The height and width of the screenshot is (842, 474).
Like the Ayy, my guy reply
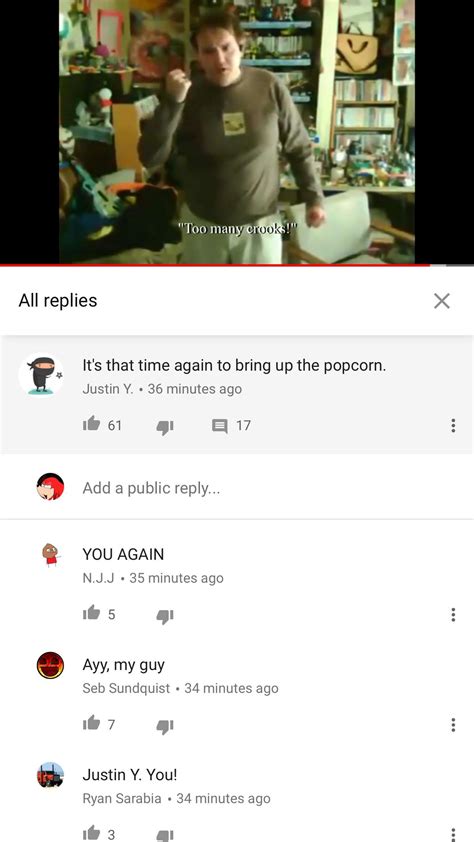point(91,723)
